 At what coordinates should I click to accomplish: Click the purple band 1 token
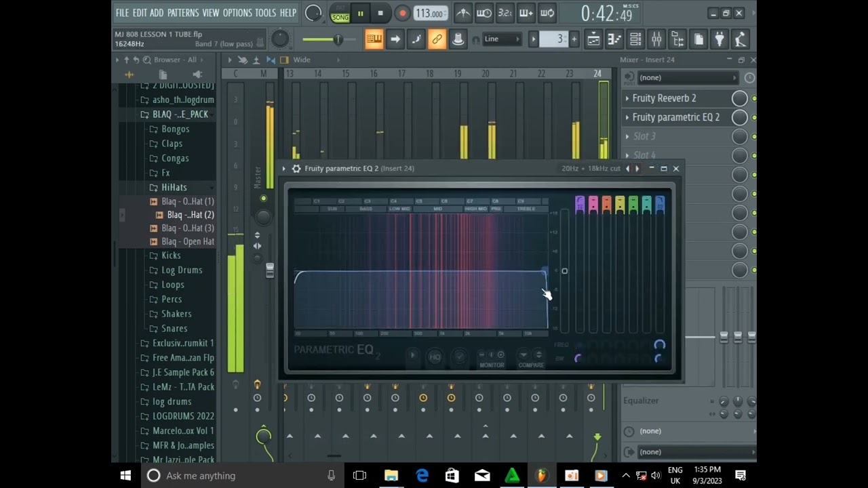(580, 204)
